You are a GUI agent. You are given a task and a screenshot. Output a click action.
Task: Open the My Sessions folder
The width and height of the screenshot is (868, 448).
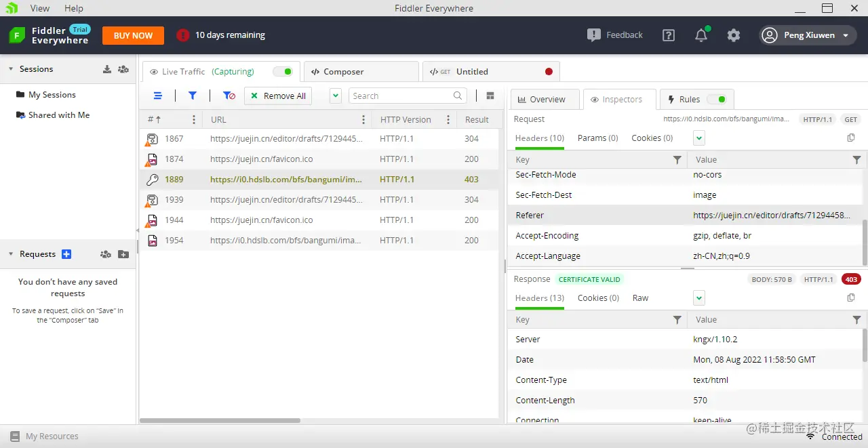click(x=46, y=95)
